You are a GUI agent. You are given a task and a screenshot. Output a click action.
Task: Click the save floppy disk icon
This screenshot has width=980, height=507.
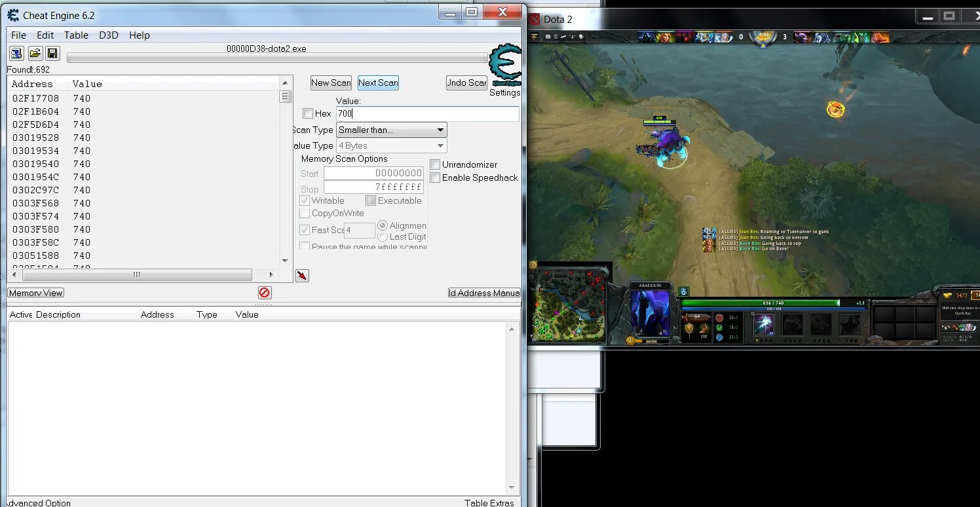coord(52,54)
